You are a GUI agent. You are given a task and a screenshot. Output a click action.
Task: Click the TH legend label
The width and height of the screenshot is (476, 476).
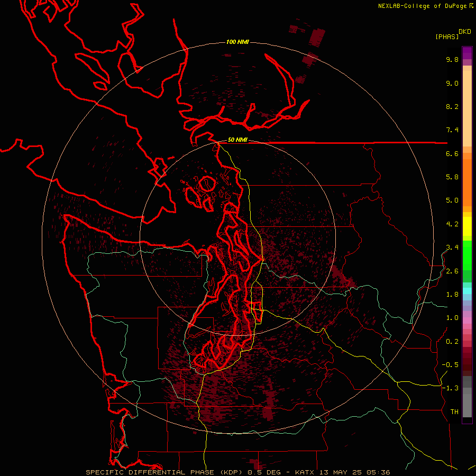pos(454,412)
